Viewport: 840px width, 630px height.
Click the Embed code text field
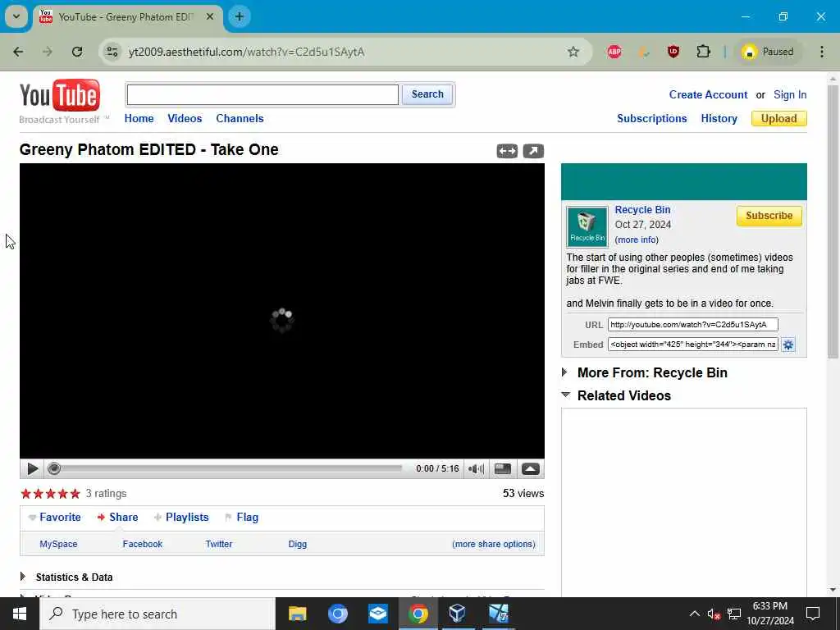[692, 345]
